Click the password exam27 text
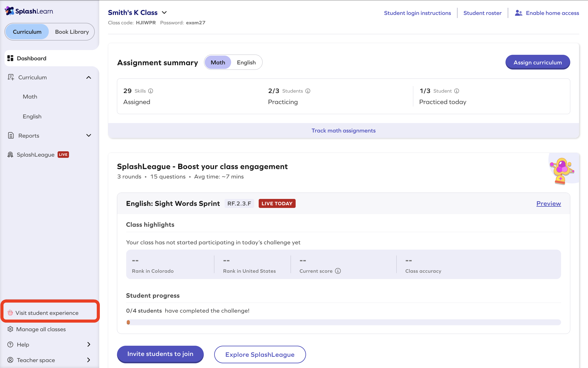588x368 pixels. pos(196,23)
